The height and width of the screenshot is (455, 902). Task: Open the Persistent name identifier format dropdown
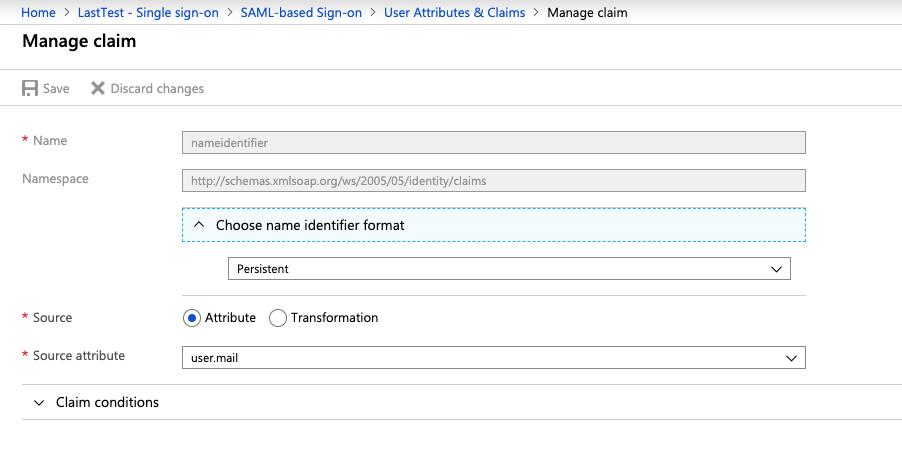pos(508,269)
